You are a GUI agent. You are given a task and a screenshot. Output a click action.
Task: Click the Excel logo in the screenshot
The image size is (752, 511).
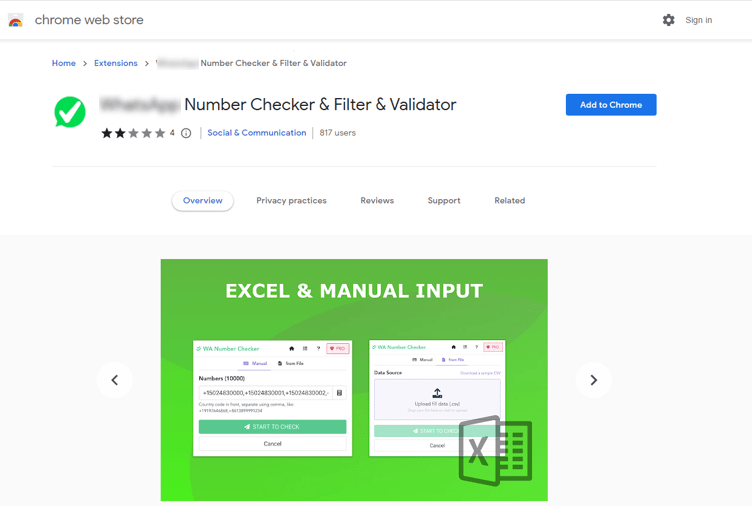pyautogui.click(x=495, y=451)
